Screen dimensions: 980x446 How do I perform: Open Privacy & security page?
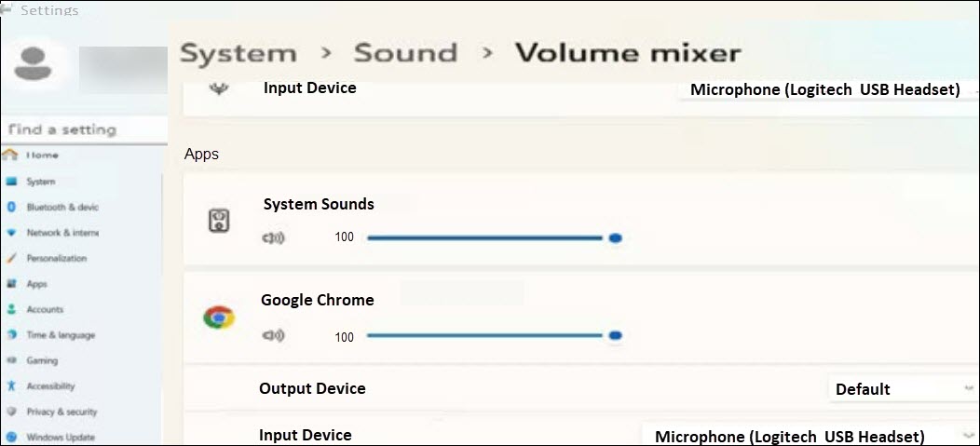point(61,412)
